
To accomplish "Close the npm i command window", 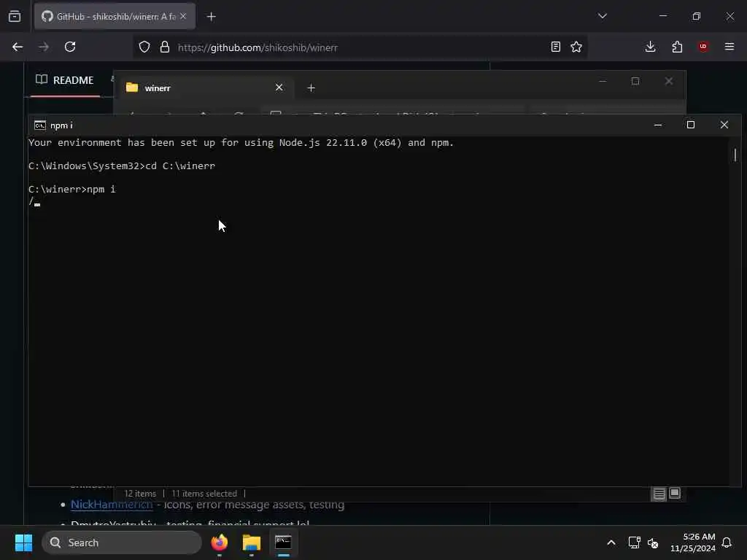I will coord(724,125).
